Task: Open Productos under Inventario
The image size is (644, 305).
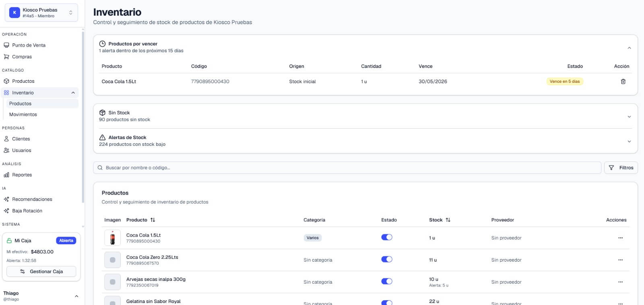Action: coord(42,104)
